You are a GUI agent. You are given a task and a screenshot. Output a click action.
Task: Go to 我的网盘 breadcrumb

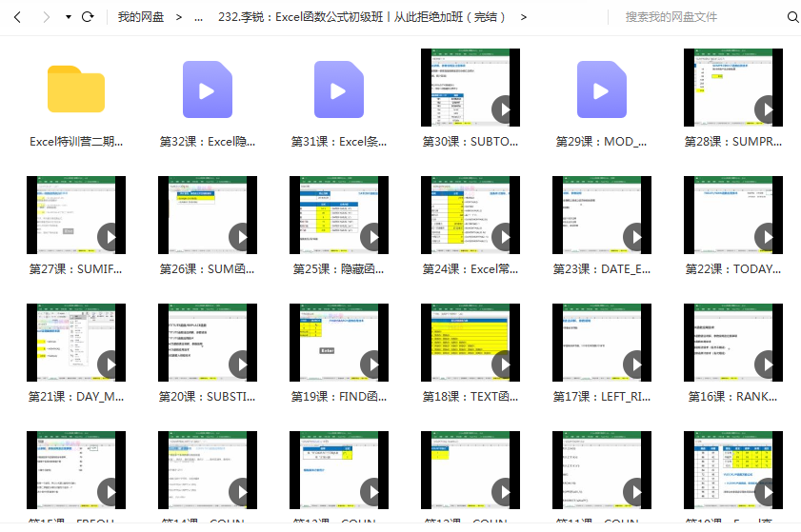(140, 17)
